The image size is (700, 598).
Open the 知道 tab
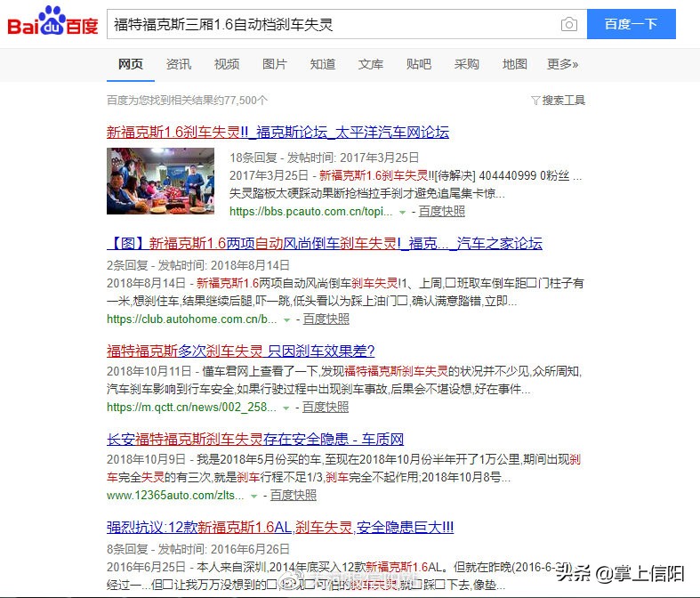323,64
